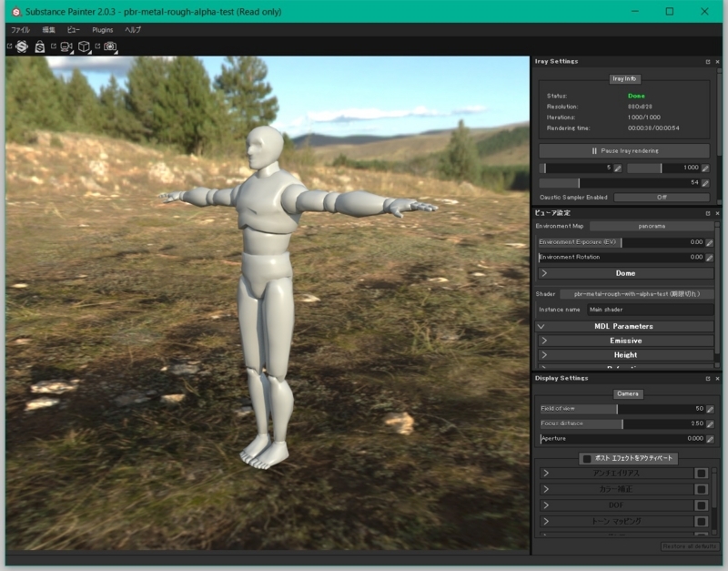Image resolution: width=728 pixels, height=571 pixels.
Task: Edit the 54 max time pencil icon
Action: click(705, 183)
